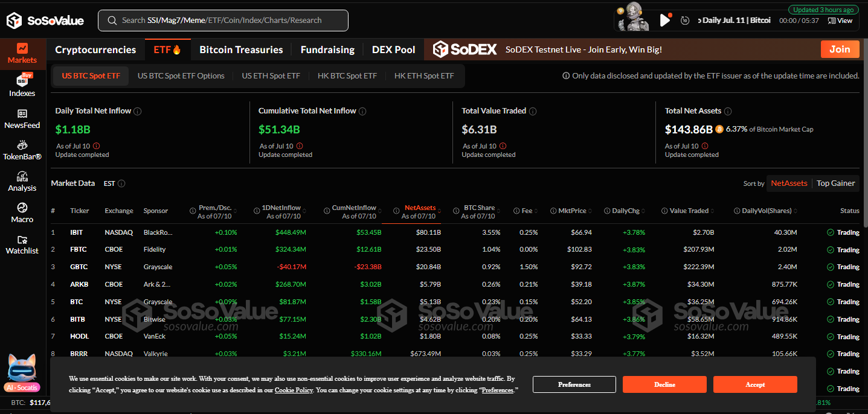The image size is (868, 414).
Task: Click info icon beside Total Value Traded
Action: [x=533, y=111]
